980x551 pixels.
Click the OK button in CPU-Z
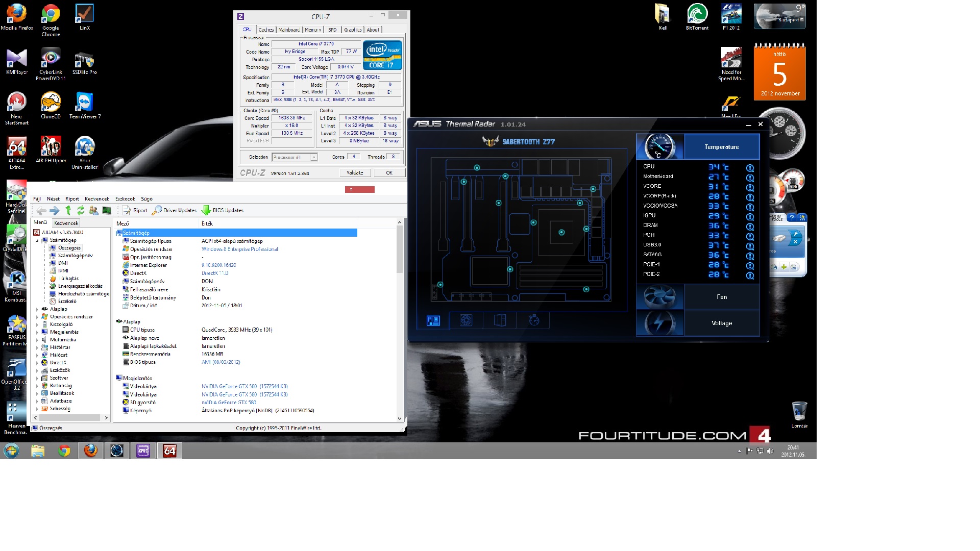coord(389,173)
